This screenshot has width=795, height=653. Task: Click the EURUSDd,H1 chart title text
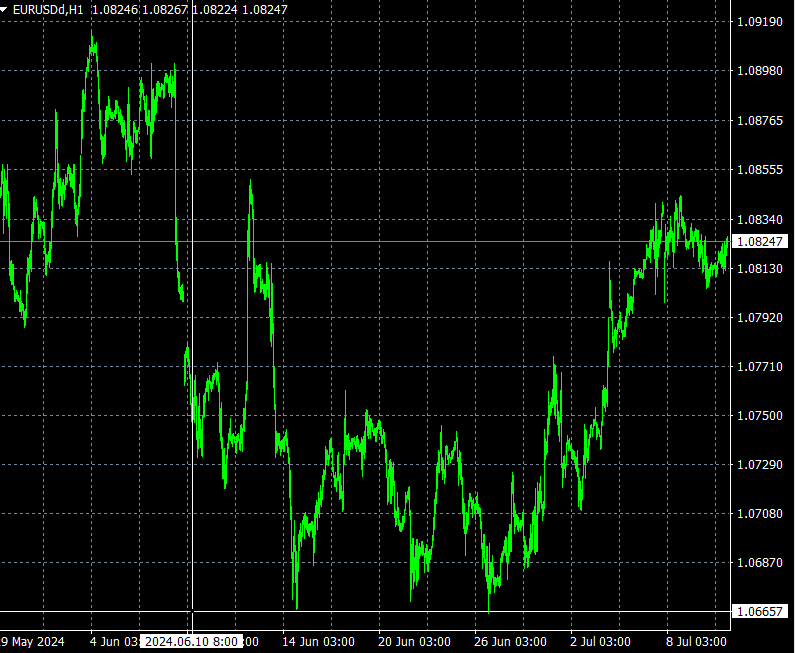coord(48,9)
